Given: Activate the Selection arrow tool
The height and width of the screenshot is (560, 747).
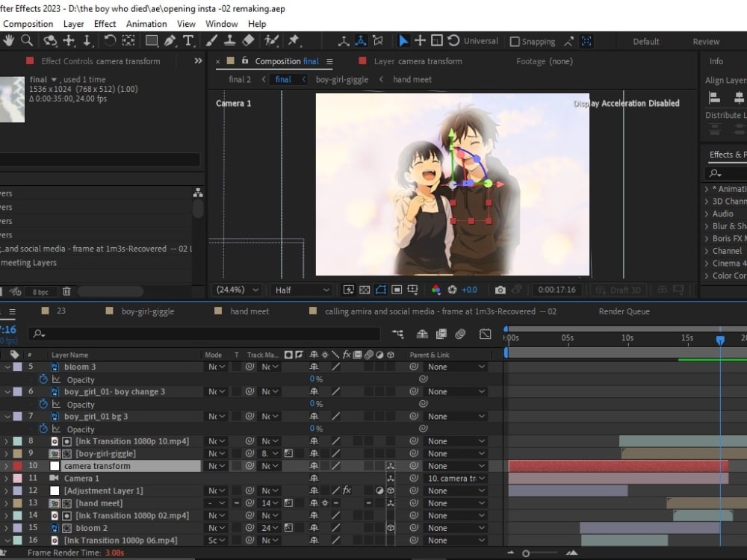Looking at the screenshot, I should coord(403,41).
